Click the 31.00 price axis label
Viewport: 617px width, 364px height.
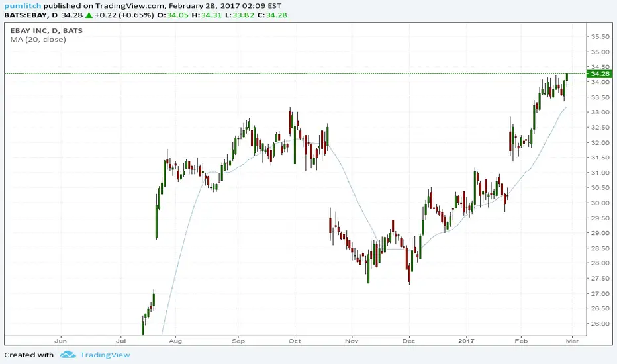pos(600,173)
